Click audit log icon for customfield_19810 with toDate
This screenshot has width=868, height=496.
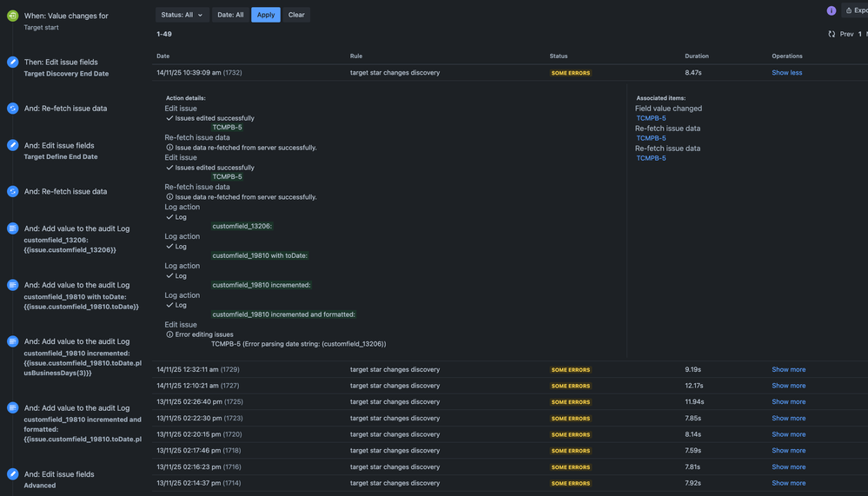[x=13, y=285]
